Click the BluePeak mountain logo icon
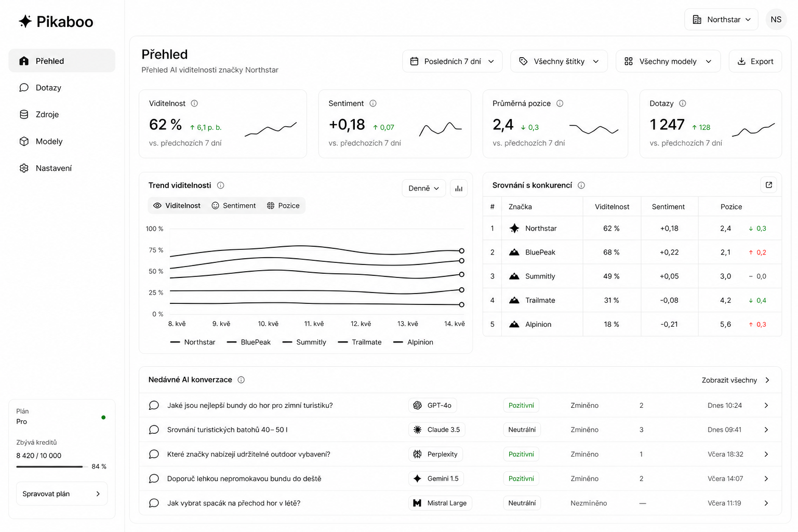The height and width of the screenshot is (532, 798). pos(514,252)
